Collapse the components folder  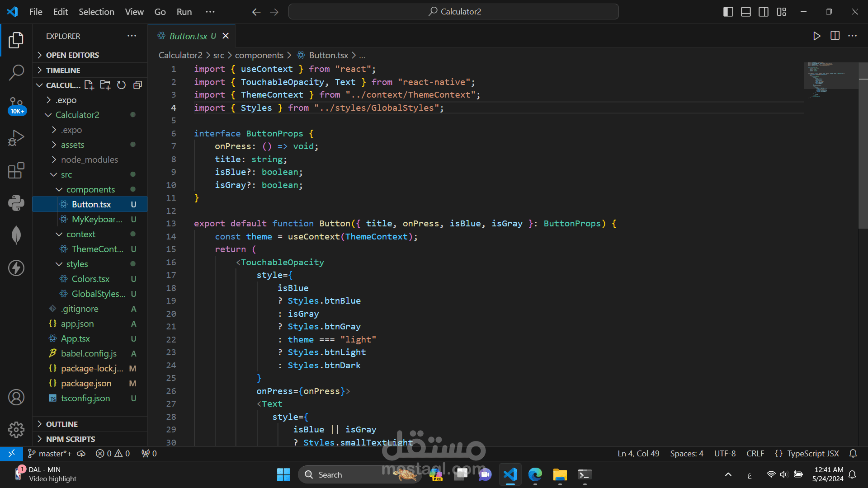[x=90, y=189]
